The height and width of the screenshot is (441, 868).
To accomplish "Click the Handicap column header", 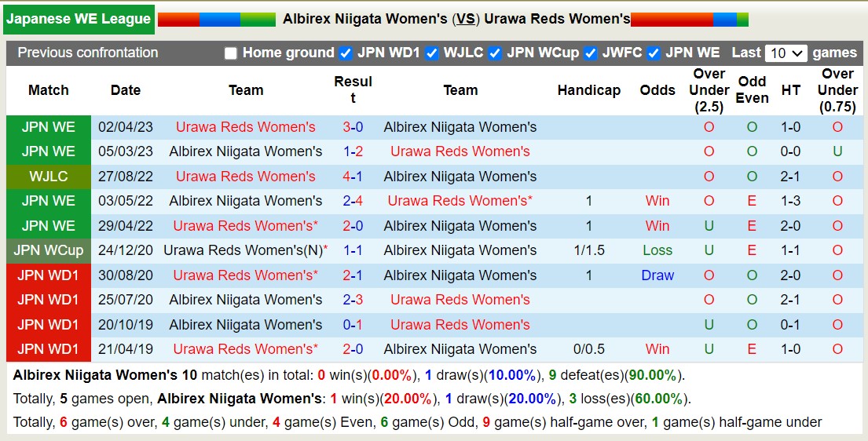I will (x=588, y=90).
